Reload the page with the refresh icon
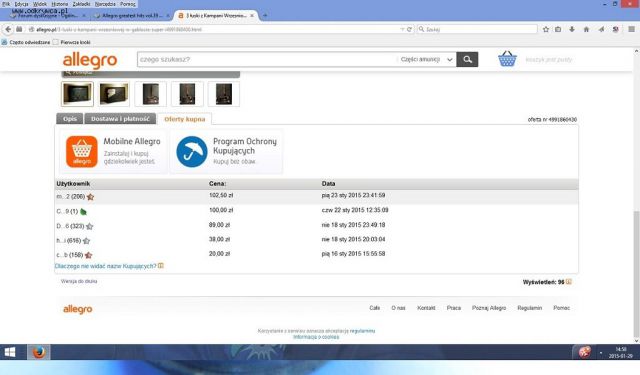The width and height of the screenshot is (640, 375). click(x=409, y=29)
